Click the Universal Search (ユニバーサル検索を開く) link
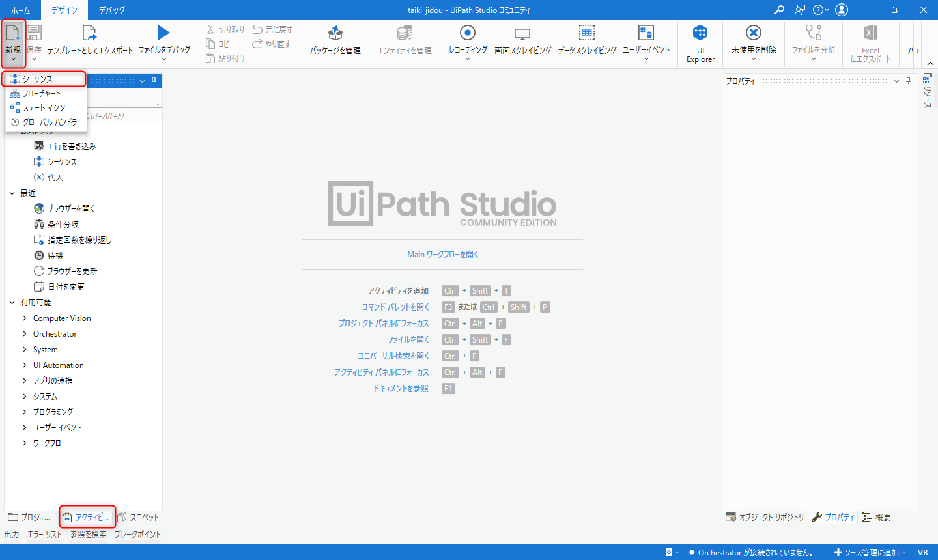The image size is (938, 560). [x=393, y=356]
